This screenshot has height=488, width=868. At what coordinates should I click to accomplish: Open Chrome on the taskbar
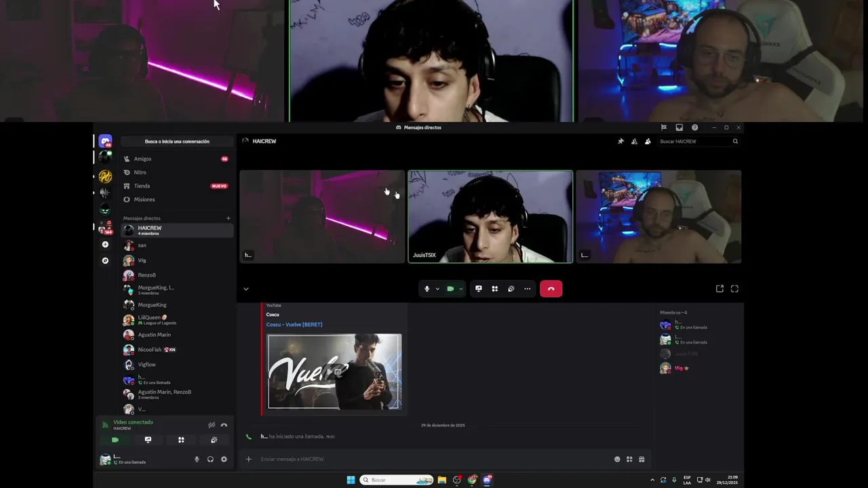[472, 480]
